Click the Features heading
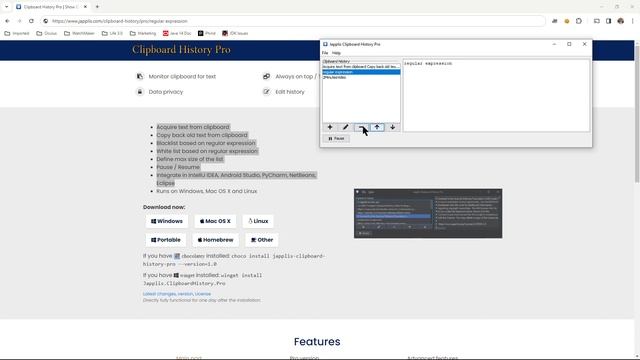 pos(317,342)
